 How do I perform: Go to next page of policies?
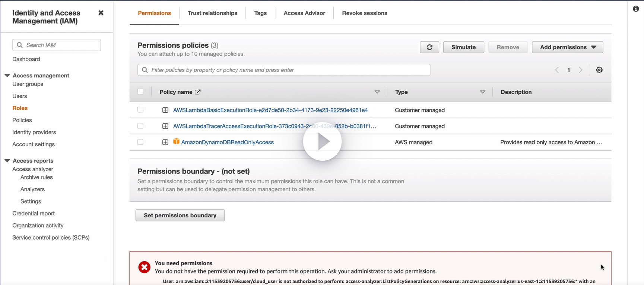pos(580,70)
